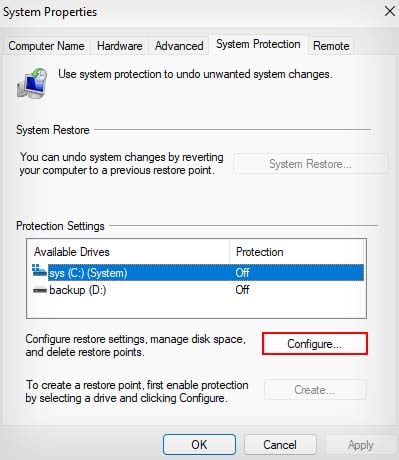Click the disk icon beside backup (D:)
399x460 pixels.
click(x=40, y=290)
